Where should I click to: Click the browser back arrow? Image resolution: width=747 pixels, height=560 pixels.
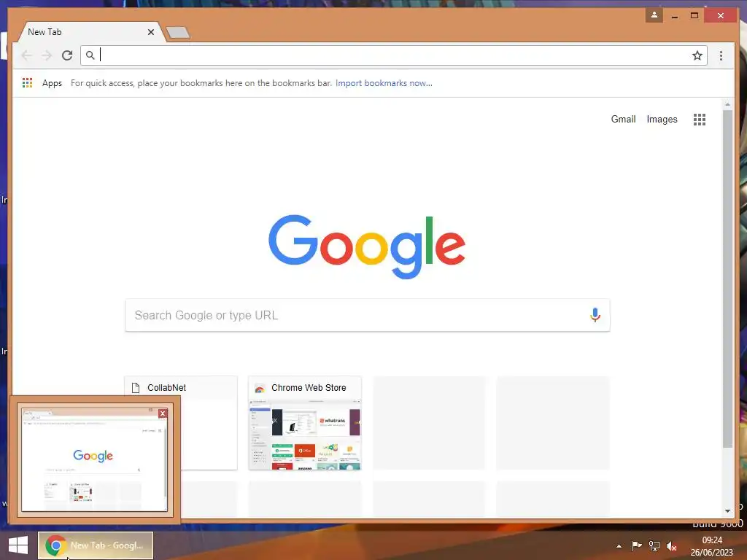pos(27,55)
